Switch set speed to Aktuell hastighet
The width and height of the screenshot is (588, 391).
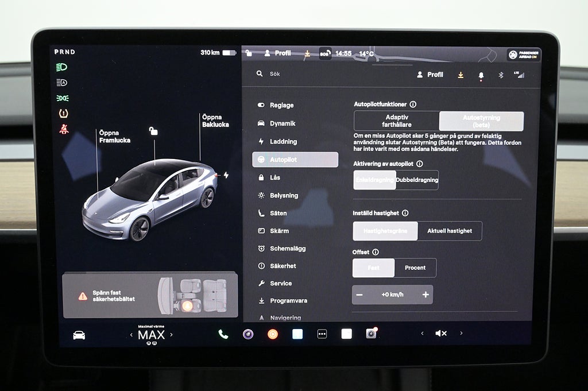(450, 231)
